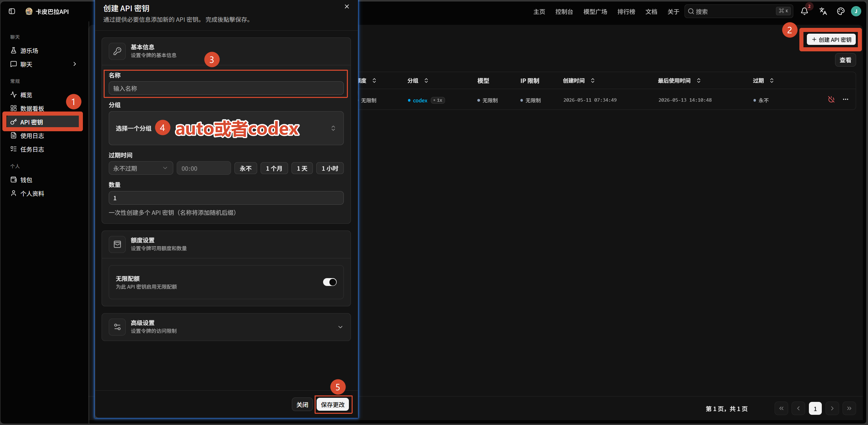Open the 文档 nav item
Screen dimensions: 868x425
pos(651,12)
